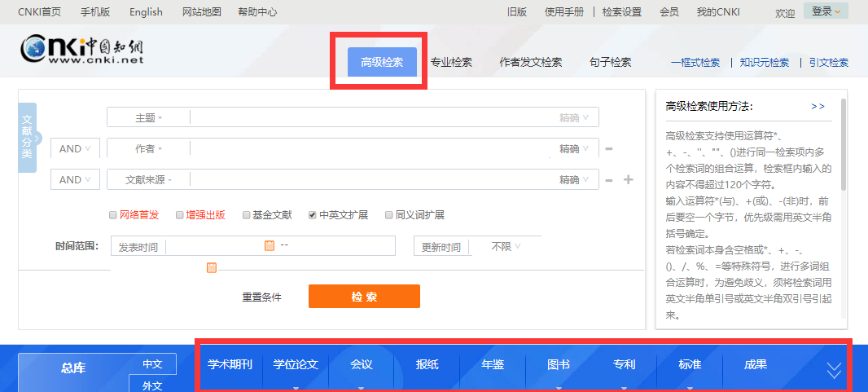Viewport: 868px width, 392px height.
Task: Open the lower calendar icon under date range
Action: [x=212, y=268]
